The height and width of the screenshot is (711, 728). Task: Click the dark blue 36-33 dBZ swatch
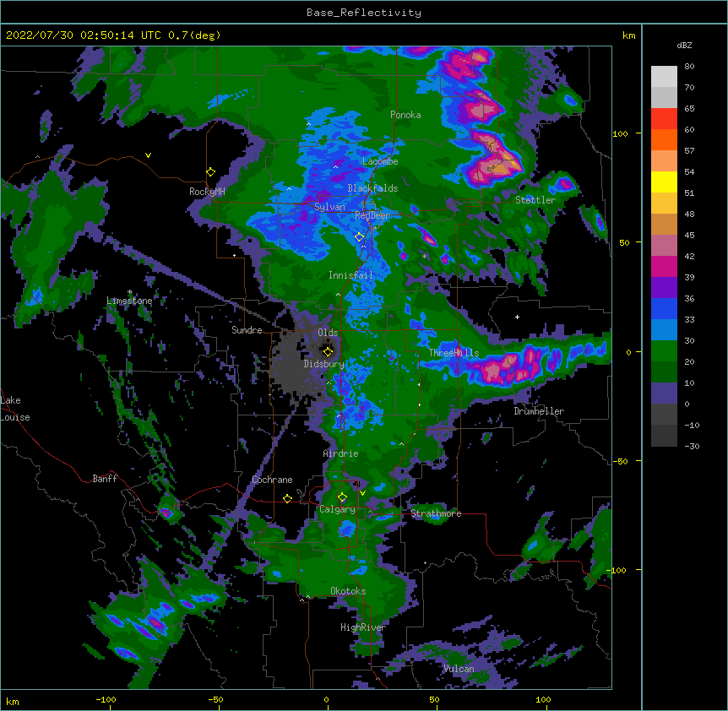(x=664, y=308)
